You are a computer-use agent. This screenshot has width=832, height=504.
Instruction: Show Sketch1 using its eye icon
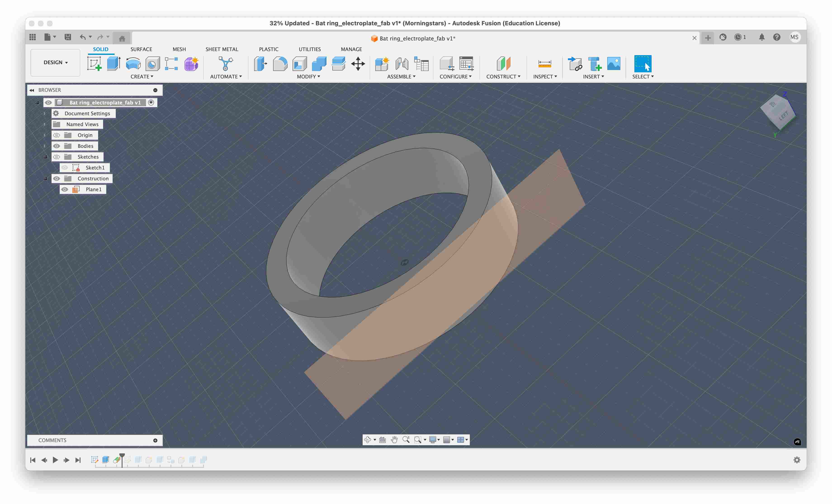pos(64,167)
